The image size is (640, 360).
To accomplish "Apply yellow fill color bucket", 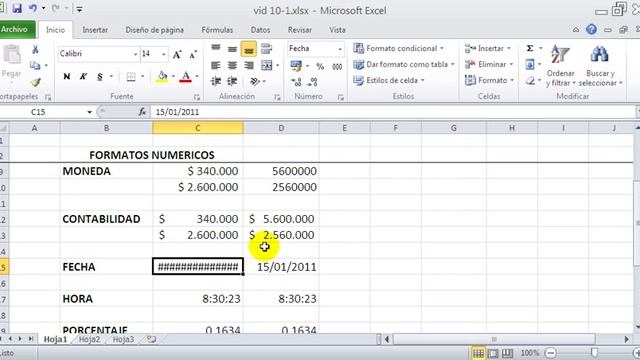I will pyautogui.click(x=162, y=76).
